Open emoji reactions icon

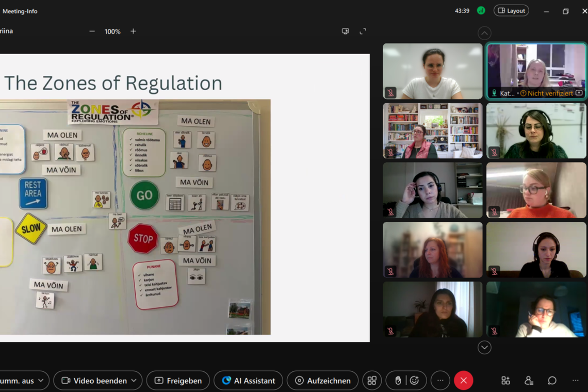414,381
